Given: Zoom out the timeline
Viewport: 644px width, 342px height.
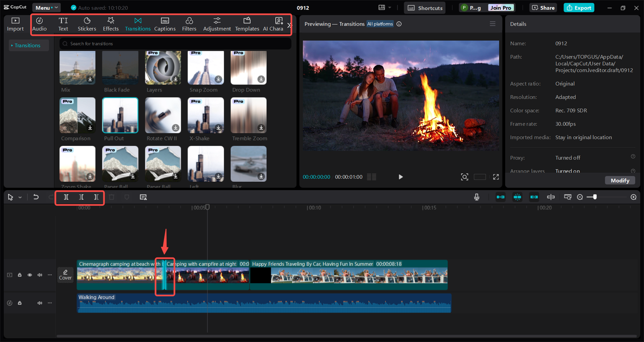Looking at the screenshot, I should pyautogui.click(x=580, y=197).
